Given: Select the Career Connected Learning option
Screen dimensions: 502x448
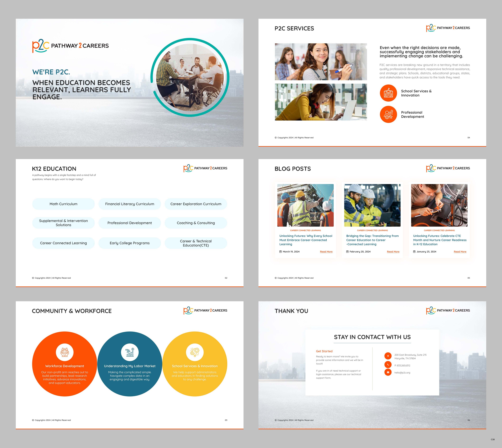Looking at the screenshot, I should pyautogui.click(x=63, y=243).
